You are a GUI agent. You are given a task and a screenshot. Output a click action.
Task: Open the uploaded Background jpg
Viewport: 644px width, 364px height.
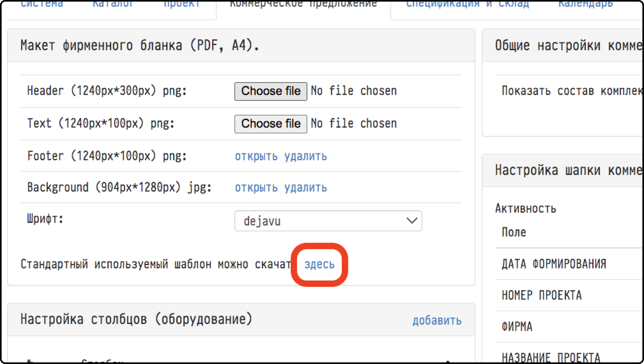(x=256, y=188)
